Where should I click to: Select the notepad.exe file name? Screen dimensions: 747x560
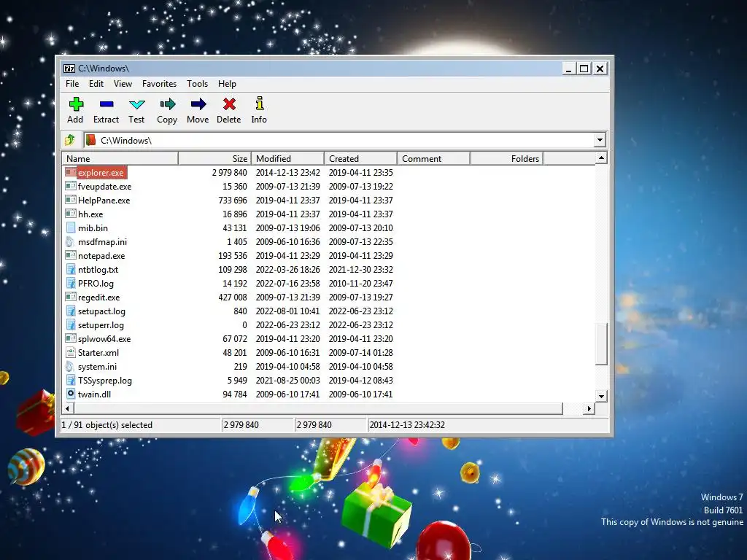point(101,256)
